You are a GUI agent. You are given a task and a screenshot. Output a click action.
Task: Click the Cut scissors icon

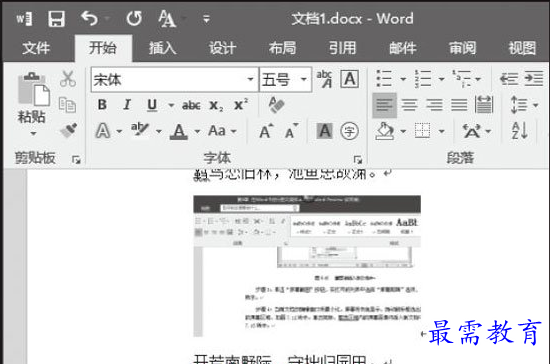(x=68, y=79)
